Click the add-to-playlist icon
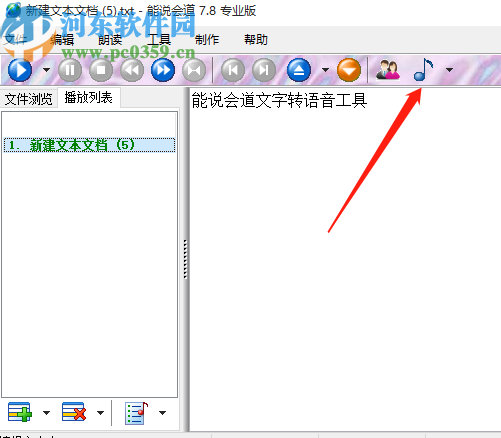The height and width of the screenshot is (438, 501). pyautogui.click(x=20, y=412)
